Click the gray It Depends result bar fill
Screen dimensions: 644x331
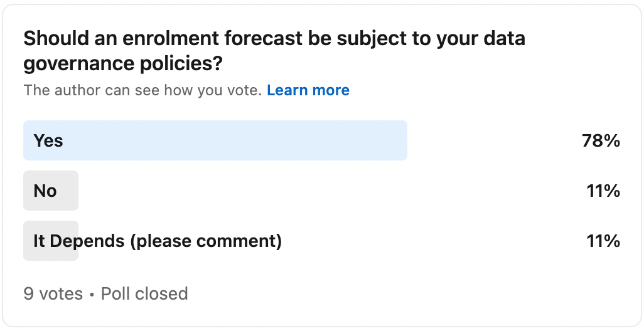coord(50,241)
